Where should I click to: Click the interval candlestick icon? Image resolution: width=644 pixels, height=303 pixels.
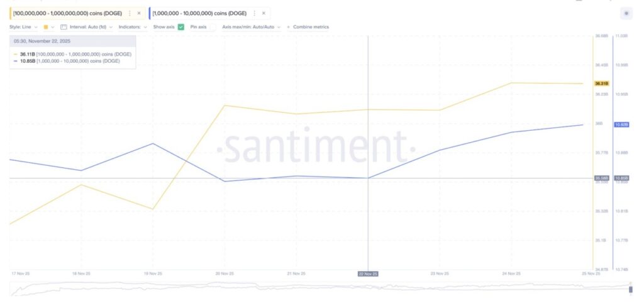[x=64, y=27]
